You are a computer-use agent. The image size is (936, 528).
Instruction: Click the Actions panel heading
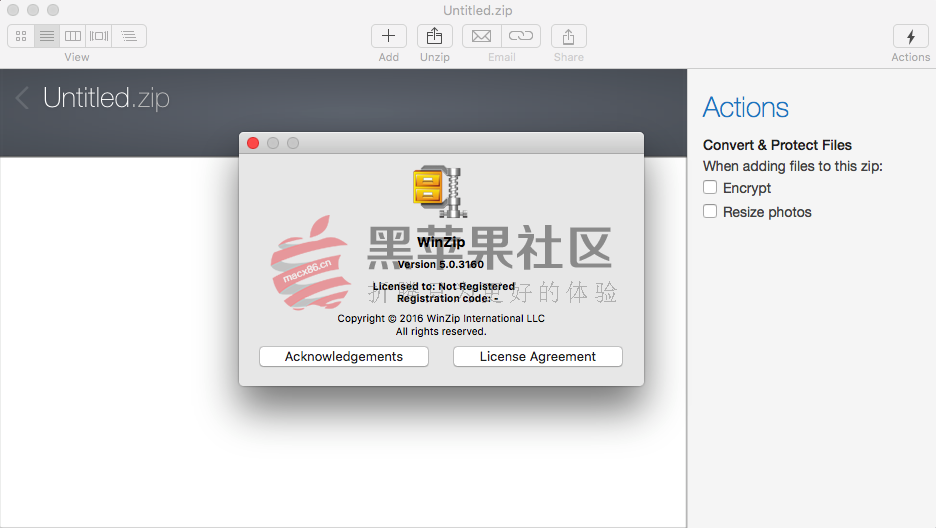(746, 107)
